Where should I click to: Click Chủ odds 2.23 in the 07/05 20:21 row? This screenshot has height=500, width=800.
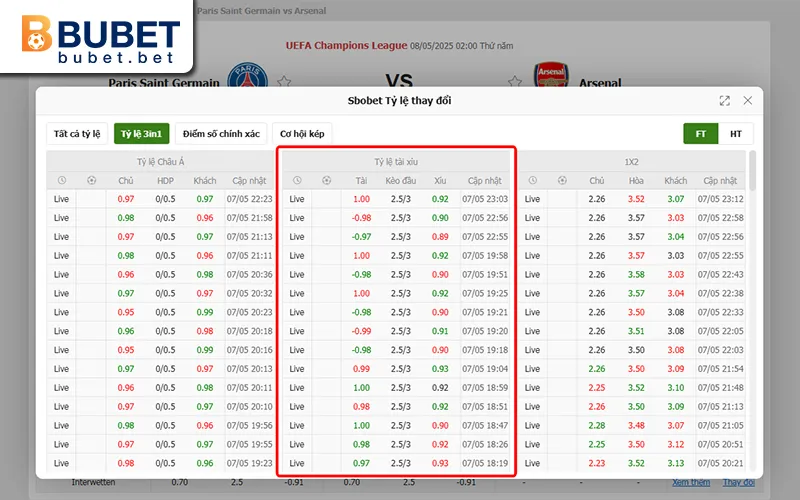click(597, 463)
